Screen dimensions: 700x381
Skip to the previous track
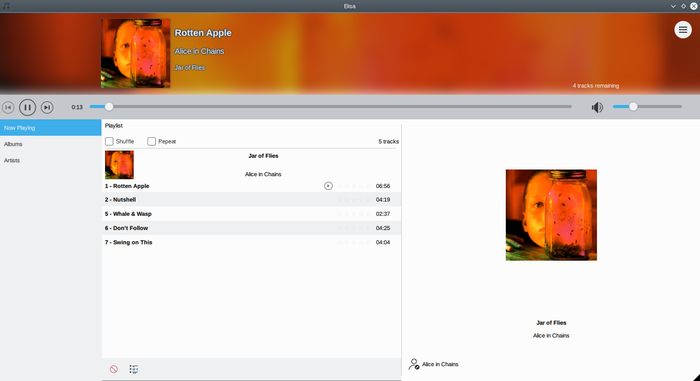[8, 107]
